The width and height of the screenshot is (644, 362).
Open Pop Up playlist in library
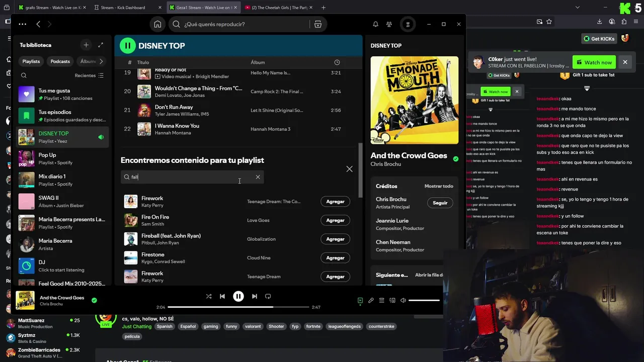[x=62, y=158]
